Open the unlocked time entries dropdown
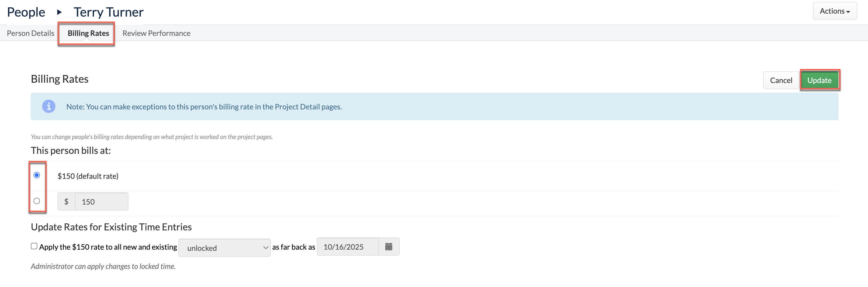Screen dimensions: 868x287 (224, 248)
